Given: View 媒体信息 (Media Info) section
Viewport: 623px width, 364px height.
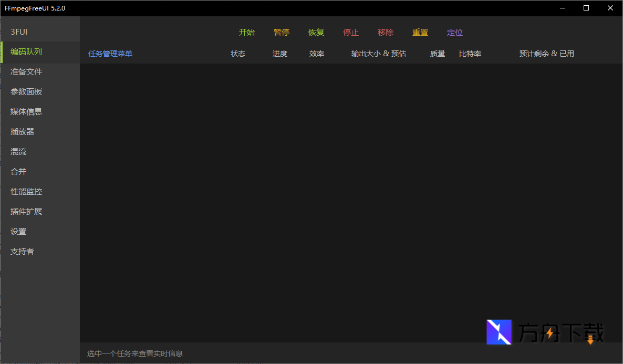Looking at the screenshot, I should [x=26, y=111].
